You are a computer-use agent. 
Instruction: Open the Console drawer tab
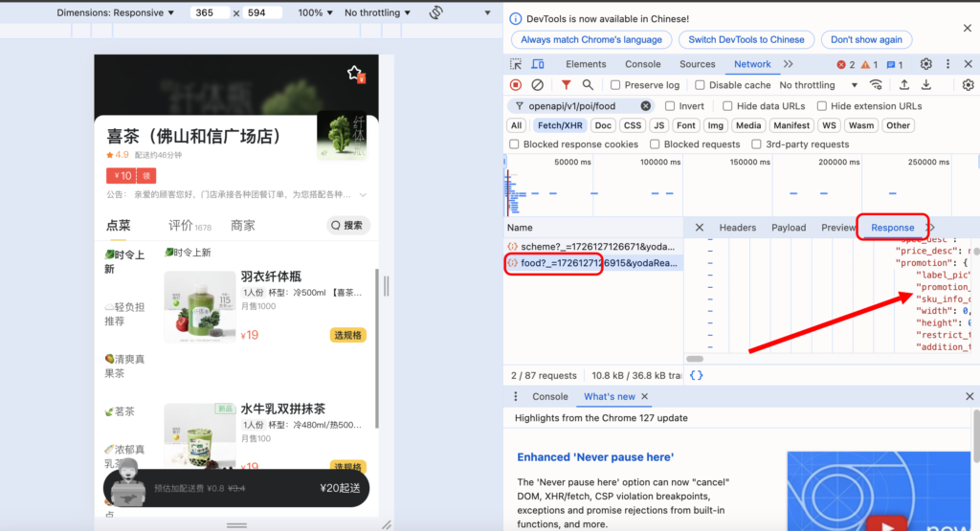tap(550, 397)
